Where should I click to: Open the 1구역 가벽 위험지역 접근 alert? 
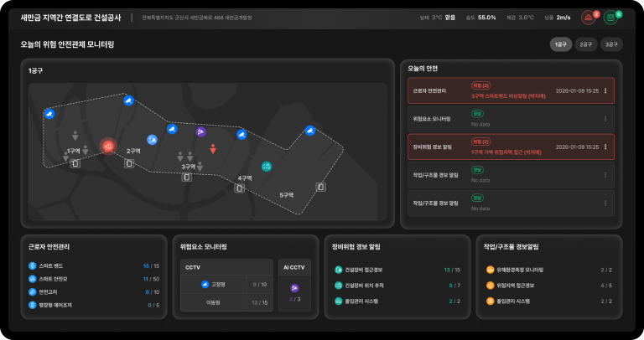[506, 152]
